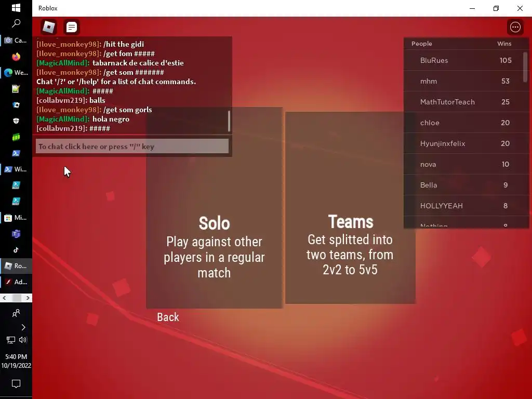
Task: Restore down the Roblox window
Action: click(x=496, y=8)
